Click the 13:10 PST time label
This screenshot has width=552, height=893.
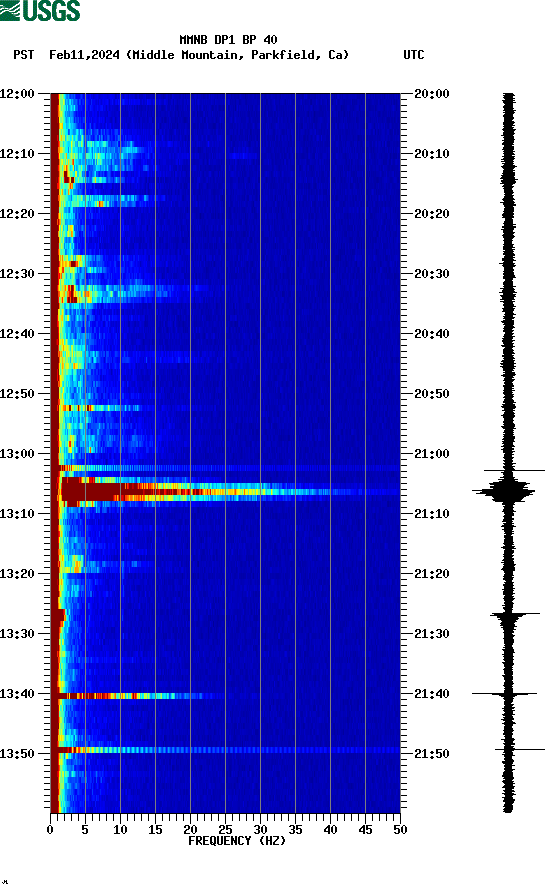tap(17, 514)
